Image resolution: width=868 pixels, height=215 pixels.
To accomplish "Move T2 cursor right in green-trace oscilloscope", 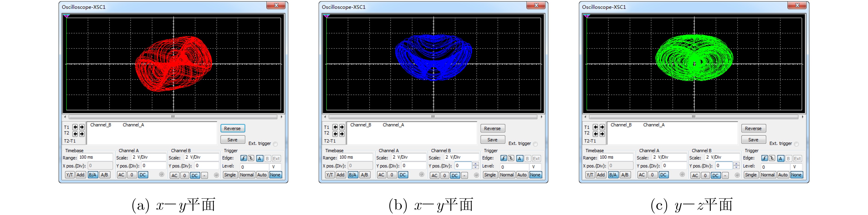I will point(602,134).
